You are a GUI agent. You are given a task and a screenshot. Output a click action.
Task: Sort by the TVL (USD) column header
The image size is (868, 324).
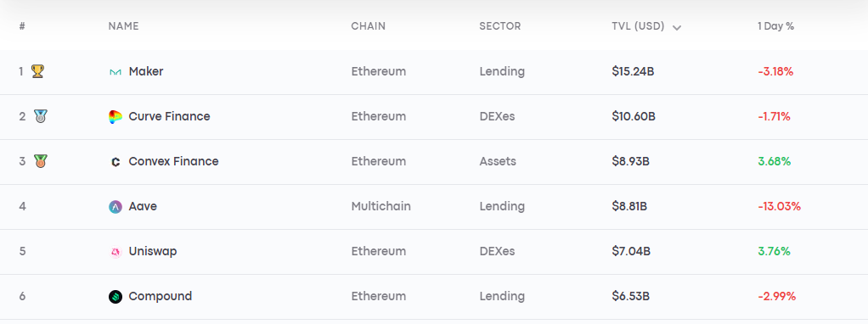tap(638, 26)
